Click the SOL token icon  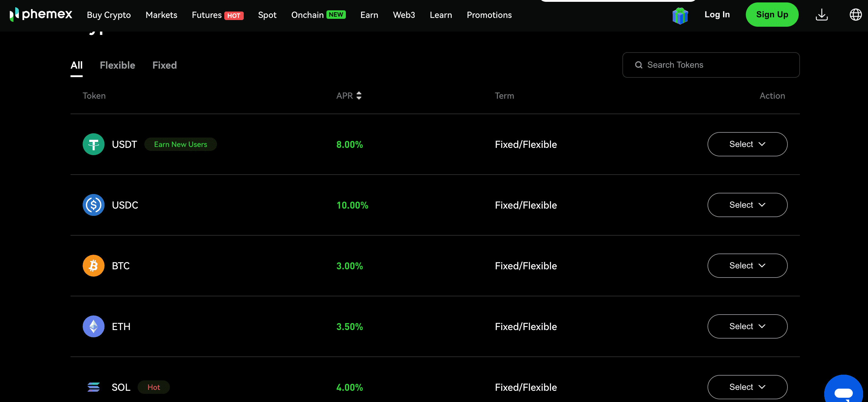(93, 387)
